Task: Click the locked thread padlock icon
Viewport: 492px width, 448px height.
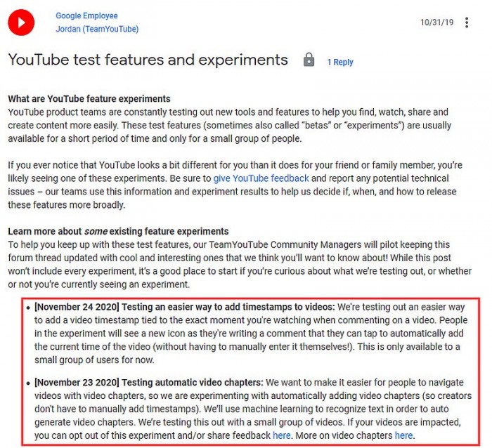Action: (x=309, y=60)
